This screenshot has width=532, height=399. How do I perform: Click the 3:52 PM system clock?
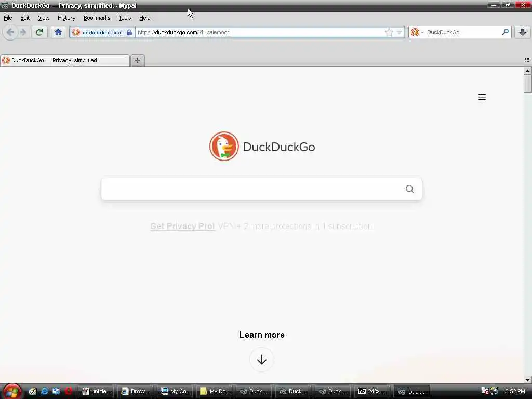point(515,392)
